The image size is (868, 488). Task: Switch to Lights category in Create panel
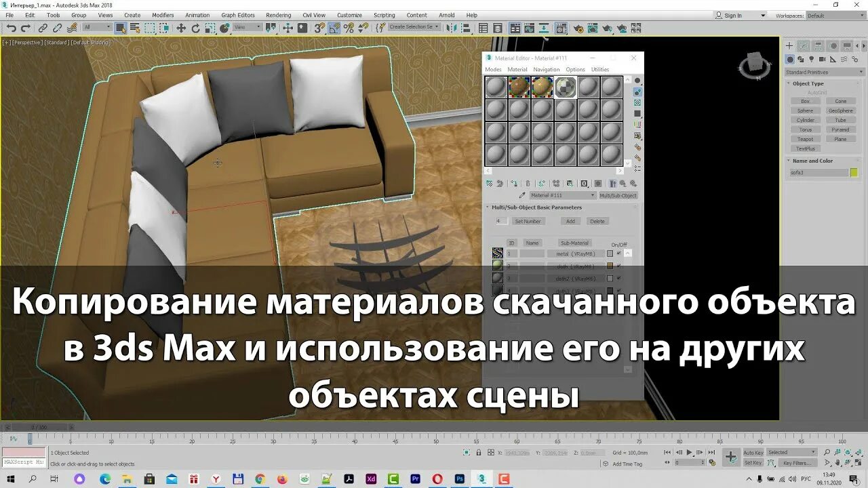[x=811, y=60]
